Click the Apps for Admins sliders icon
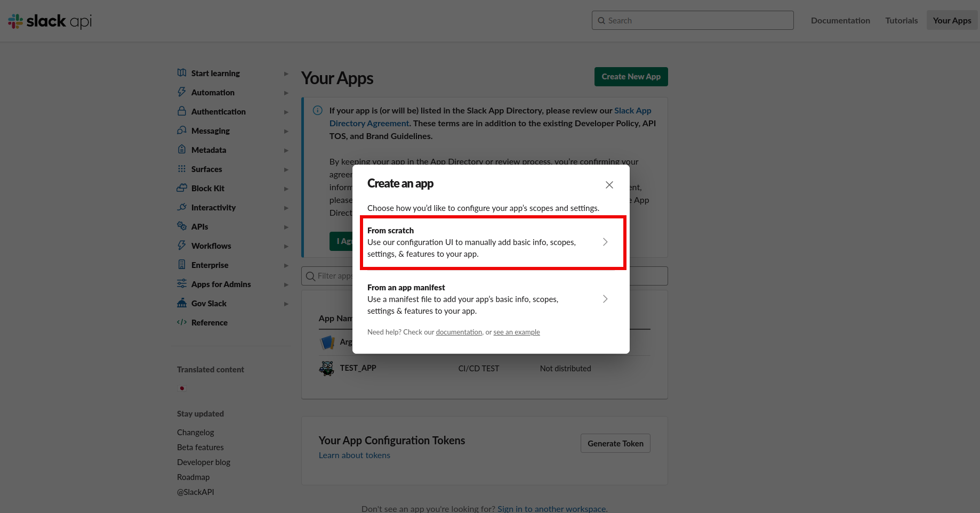The image size is (980, 513). pos(182,284)
